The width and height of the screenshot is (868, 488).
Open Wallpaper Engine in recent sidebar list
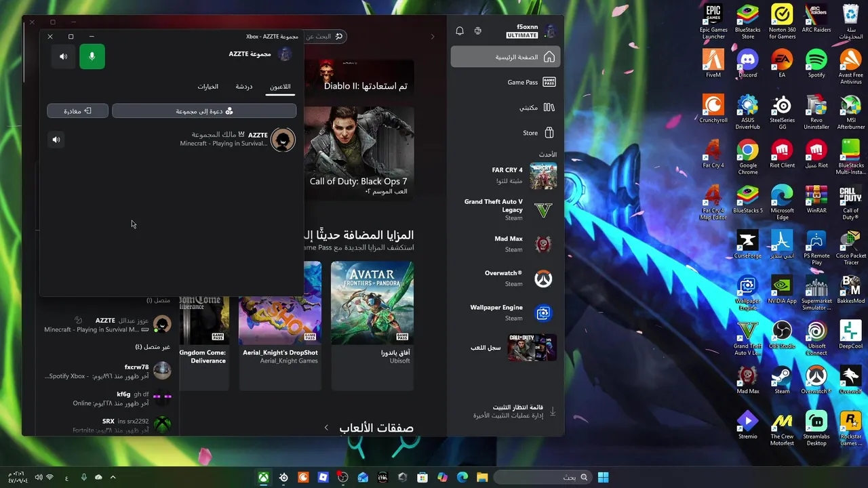[x=505, y=312]
